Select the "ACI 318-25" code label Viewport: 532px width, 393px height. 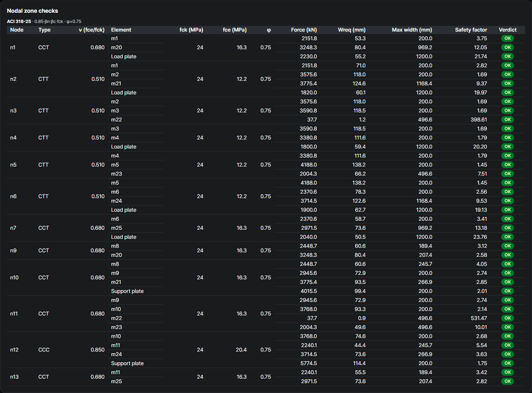(19, 21)
